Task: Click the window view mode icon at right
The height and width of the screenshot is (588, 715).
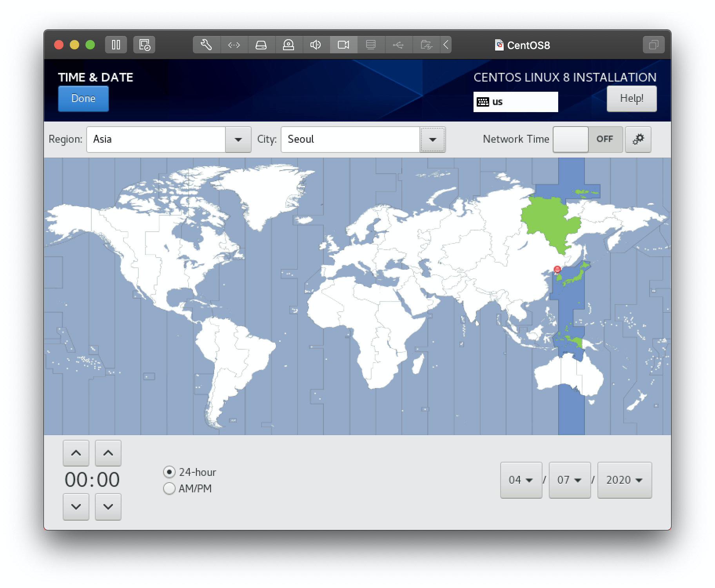Action: click(x=653, y=45)
